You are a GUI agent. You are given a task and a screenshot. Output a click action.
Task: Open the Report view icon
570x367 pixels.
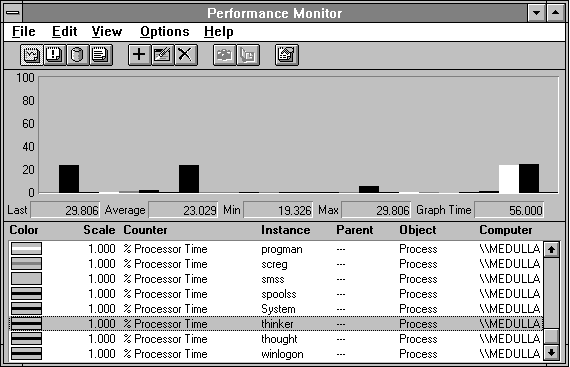tap(101, 55)
